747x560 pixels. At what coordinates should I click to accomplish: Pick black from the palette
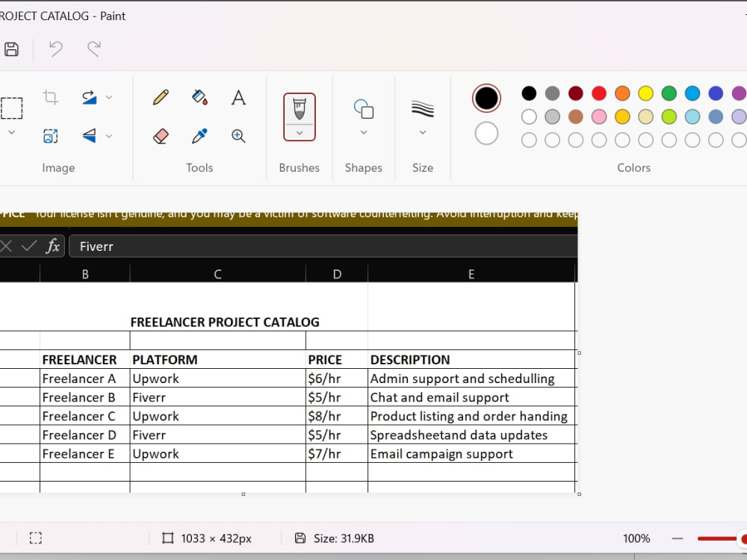pyautogui.click(x=529, y=93)
